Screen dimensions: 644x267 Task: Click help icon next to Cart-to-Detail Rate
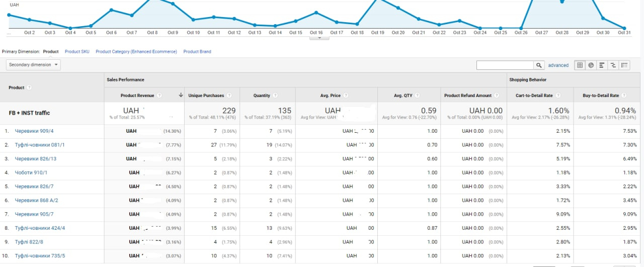(x=558, y=96)
